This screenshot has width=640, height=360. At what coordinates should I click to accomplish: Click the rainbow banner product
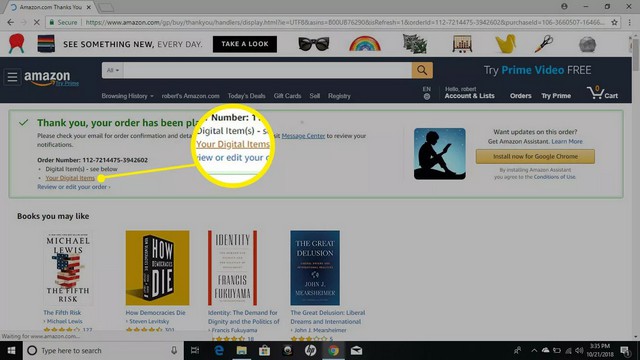365,44
